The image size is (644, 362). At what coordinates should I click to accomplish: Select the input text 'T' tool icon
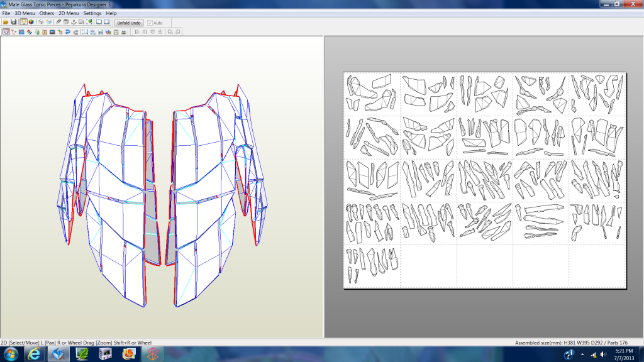[45, 31]
